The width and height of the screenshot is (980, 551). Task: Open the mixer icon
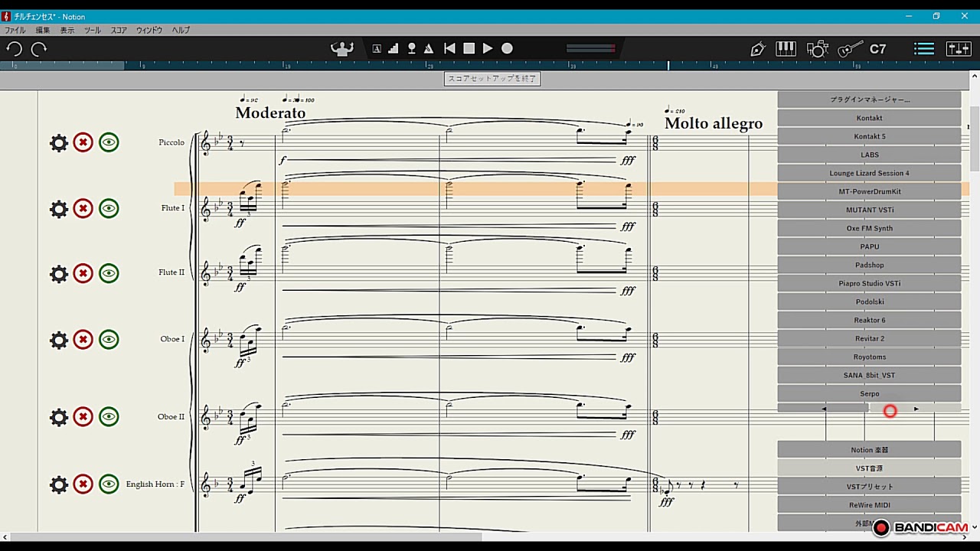pyautogui.click(x=959, y=49)
